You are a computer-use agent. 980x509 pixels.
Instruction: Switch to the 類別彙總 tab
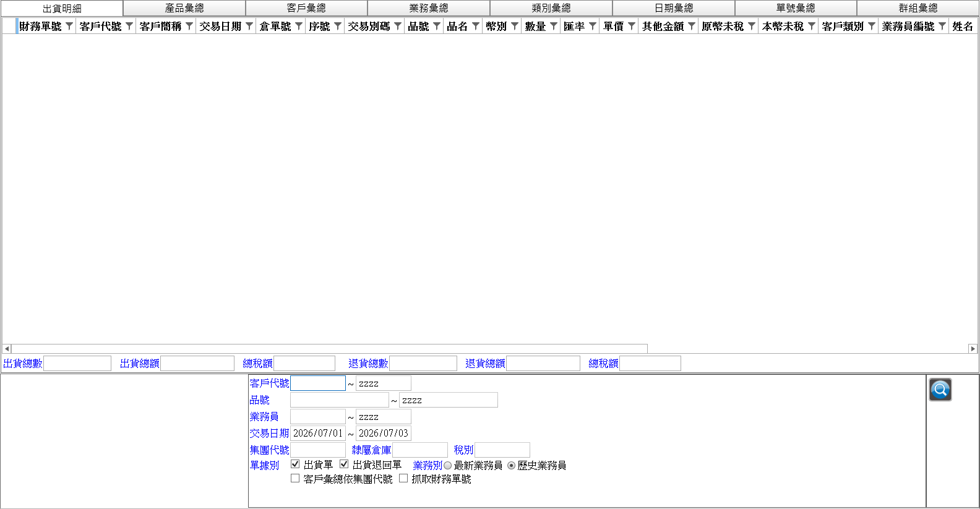(551, 8)
